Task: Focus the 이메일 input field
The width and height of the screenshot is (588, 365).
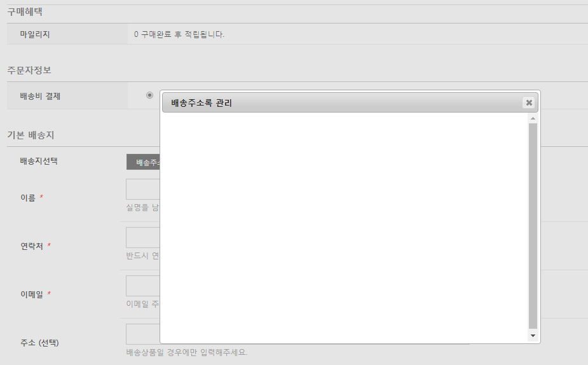Action: [x=143, y=286]
